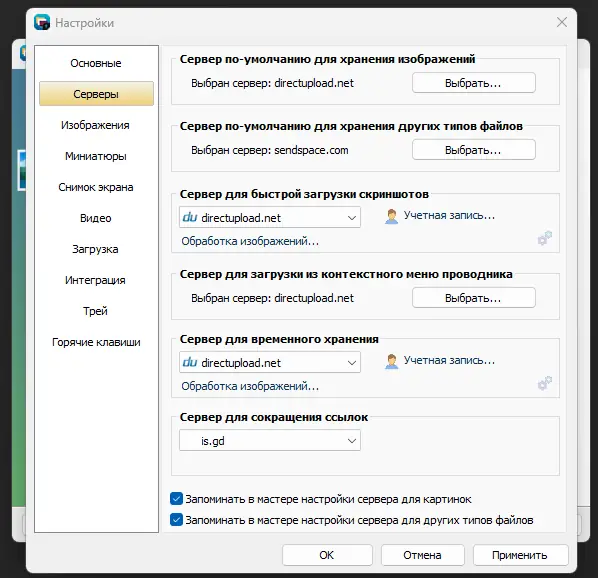The width and height of the screenshot is (598, 578).
Task: Open temporary storage server dropdown
Action: coord(270,362)
